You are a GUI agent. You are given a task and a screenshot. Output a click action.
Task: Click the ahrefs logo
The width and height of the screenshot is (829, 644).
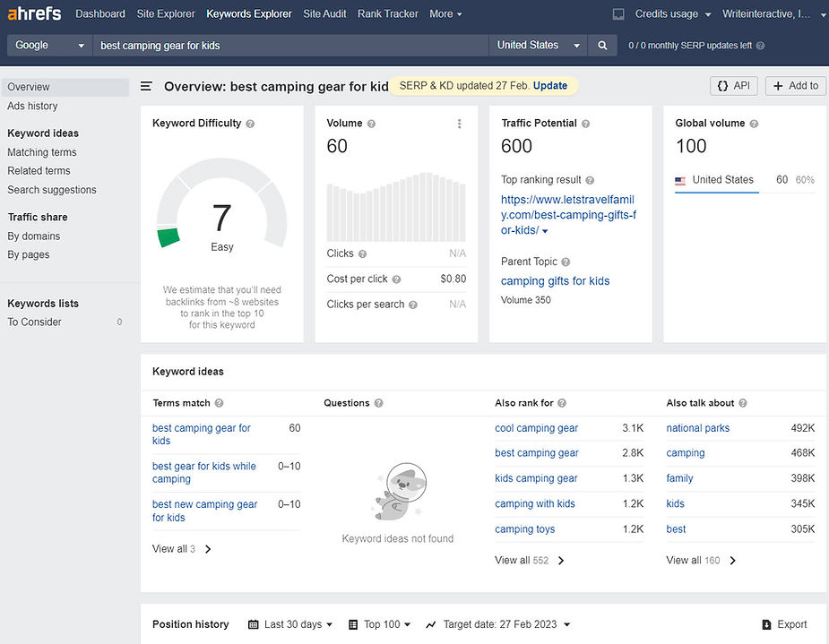click(x=34, y=13)
